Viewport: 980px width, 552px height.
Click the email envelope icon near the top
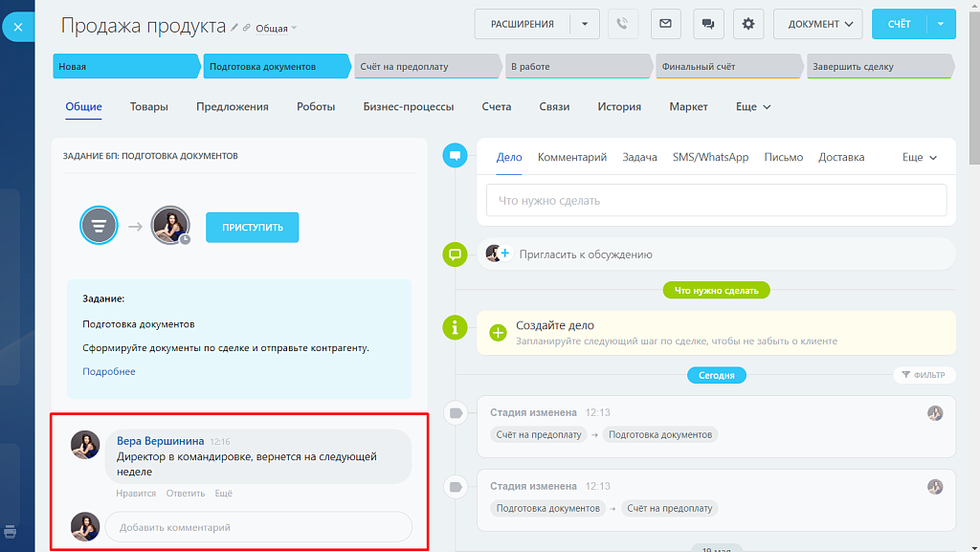tap(665, 23)
